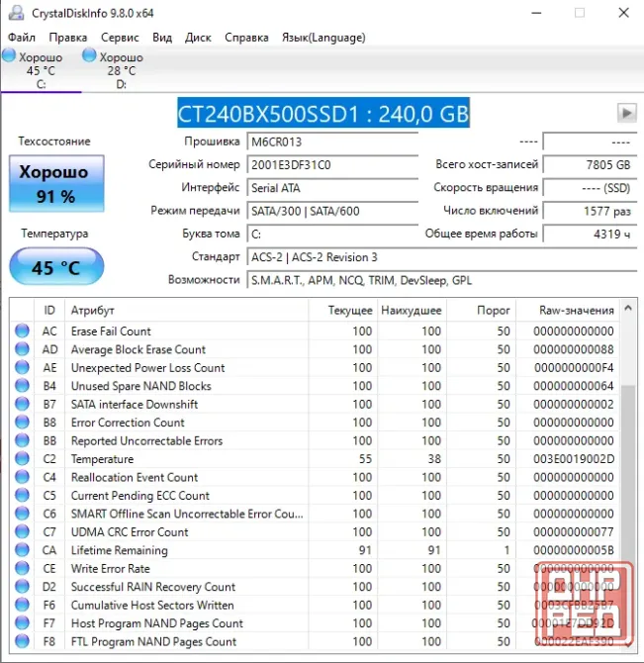Open the Справка menu
Screen dimensions: 644x663
[246, 38]
